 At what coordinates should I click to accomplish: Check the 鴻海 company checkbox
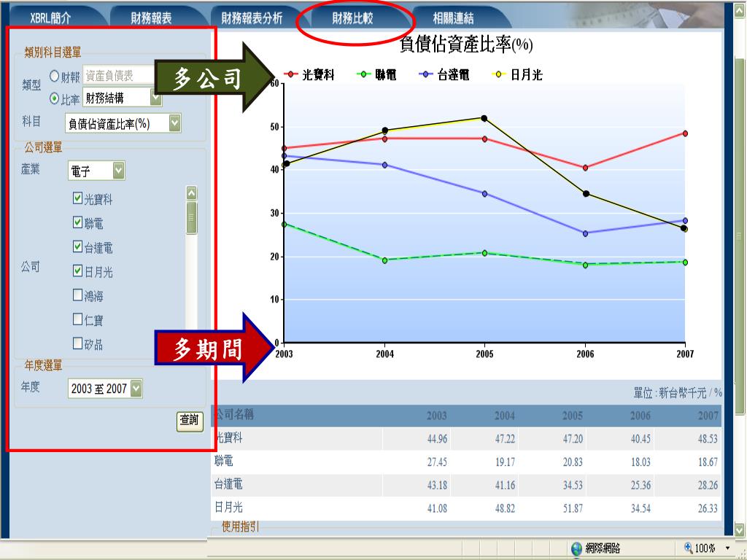(77, 295)
